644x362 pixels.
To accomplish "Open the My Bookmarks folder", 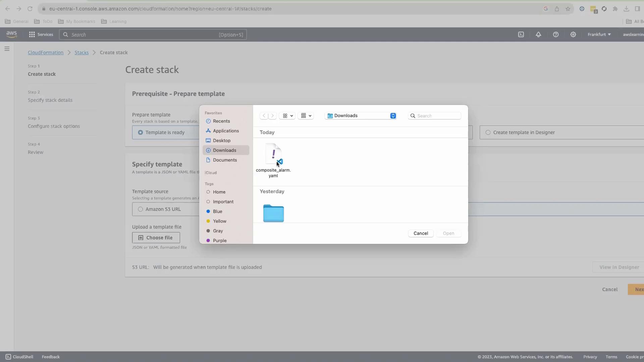I will coord(76,21).
